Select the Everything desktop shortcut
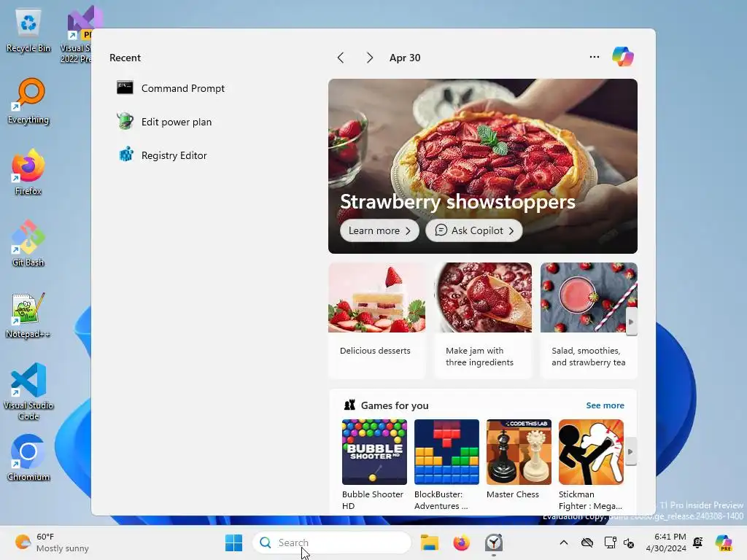 (28, 101)
